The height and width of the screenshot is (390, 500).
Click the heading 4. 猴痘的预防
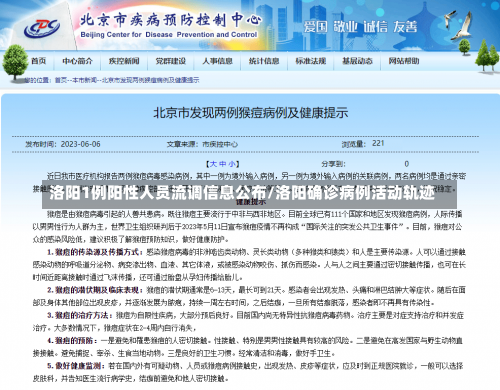(72, 341)
